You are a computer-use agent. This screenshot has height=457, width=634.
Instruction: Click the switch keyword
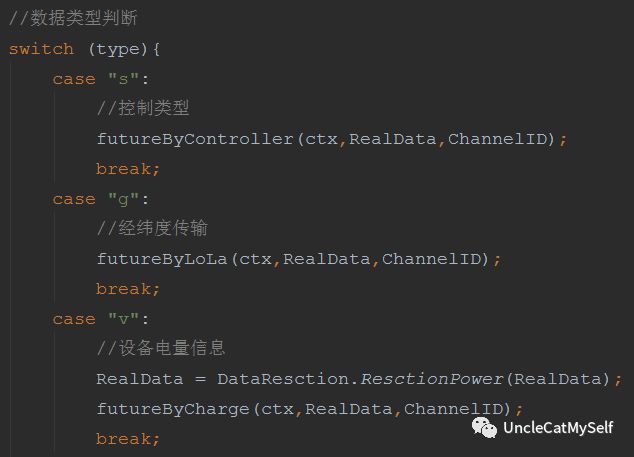(x=41, y=49)
